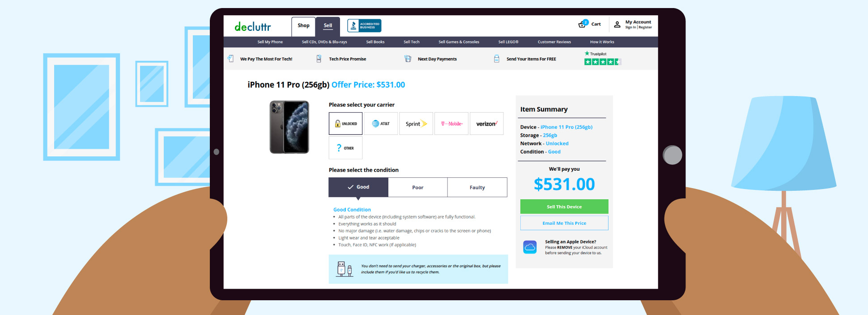Image resolution: width=868 pixels, height=315 pixels.
Task: Select Good condition
Action: [358, 187]
